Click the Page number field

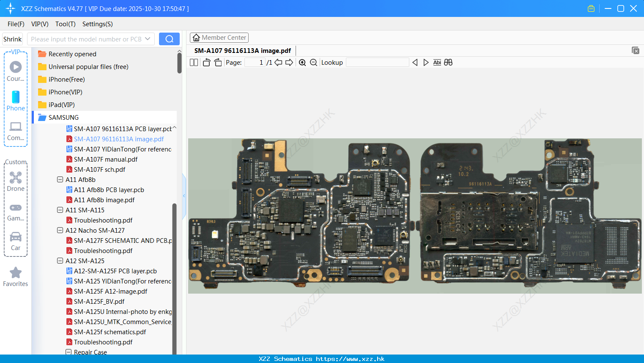255,63
